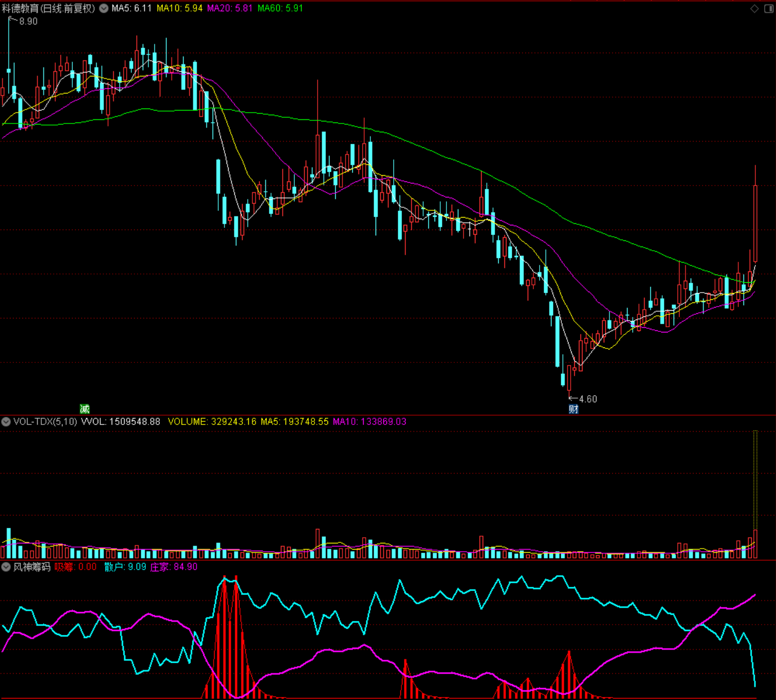Click the 吸筹: 0.00 value label
Image resolution: width=776 pixels, height=700 pixels.
click(76, 567)
